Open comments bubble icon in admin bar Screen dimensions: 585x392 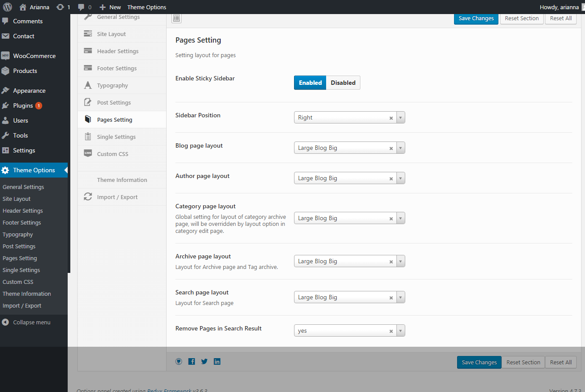point(81,7)
